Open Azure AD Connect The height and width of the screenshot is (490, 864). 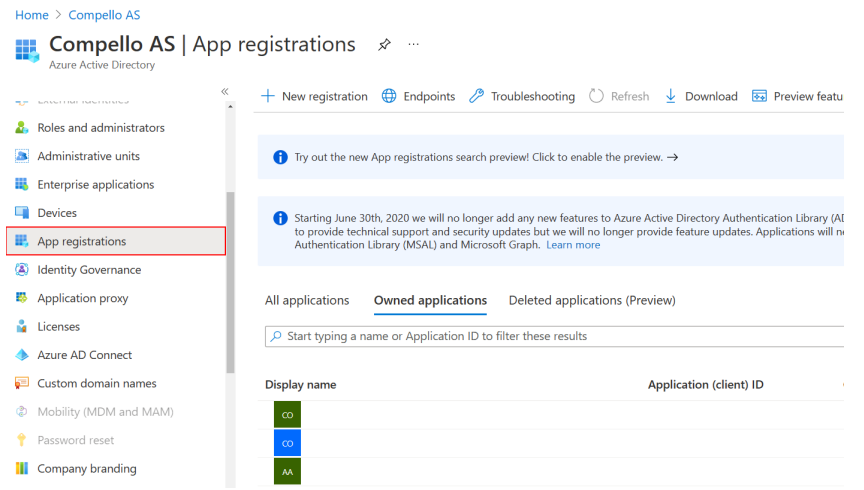pyautogui.click(x=85, y=355)
